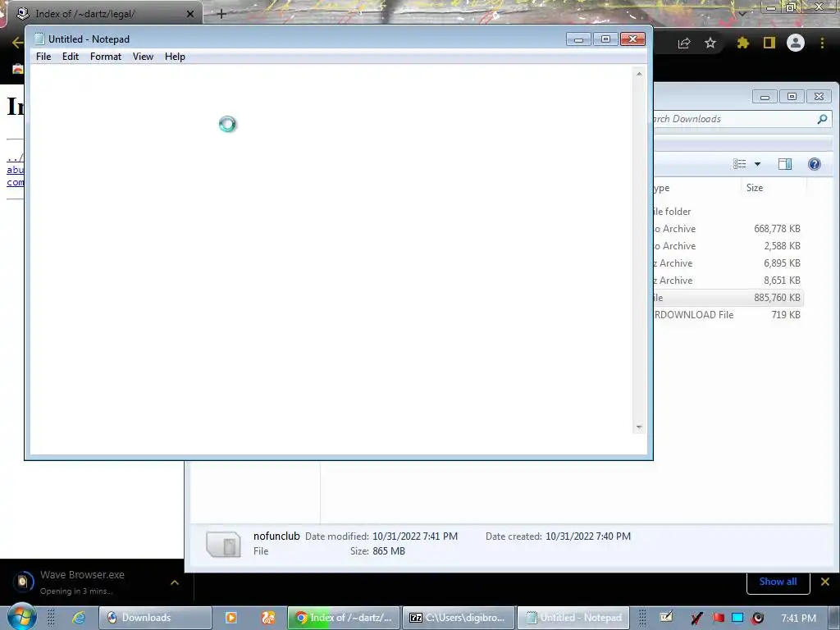Open Explorer help question mark icon
Image resolution: width=840 pixels, height=630 pixels.
click(x=815, y=164)
